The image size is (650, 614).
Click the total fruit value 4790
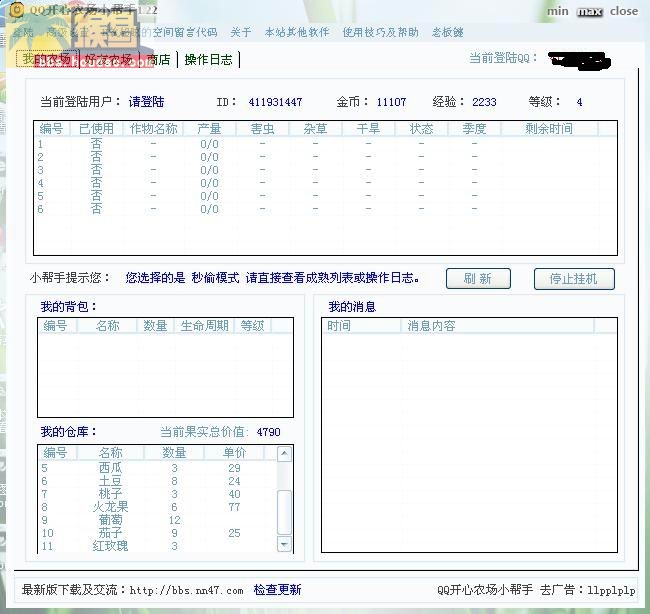[268, 432]
